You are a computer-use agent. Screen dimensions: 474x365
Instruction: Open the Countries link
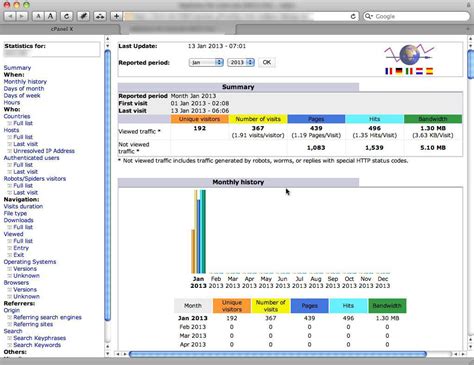[x=17, y=116]
